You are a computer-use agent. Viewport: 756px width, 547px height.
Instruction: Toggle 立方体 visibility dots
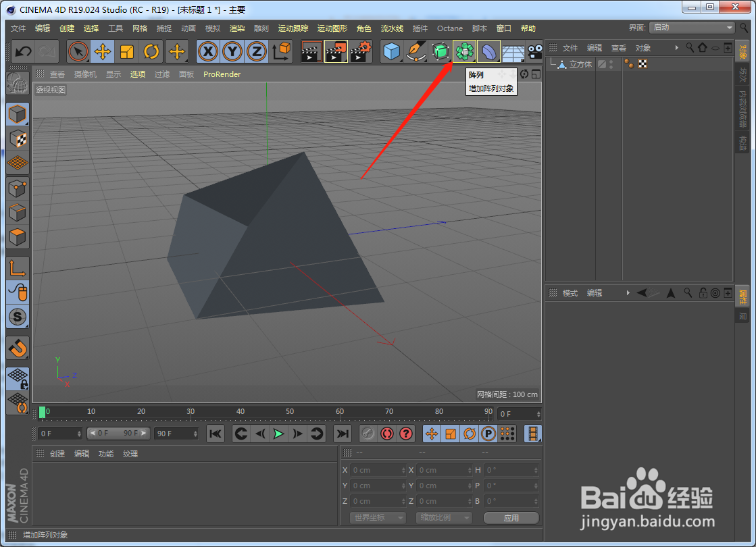click(x=611, y=64)
